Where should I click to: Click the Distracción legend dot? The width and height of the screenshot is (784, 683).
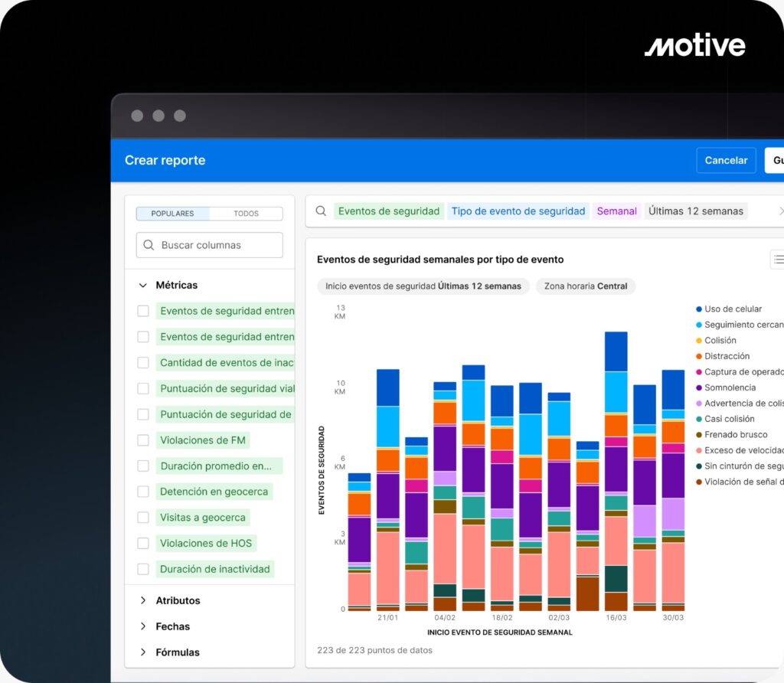coord(698,357)
